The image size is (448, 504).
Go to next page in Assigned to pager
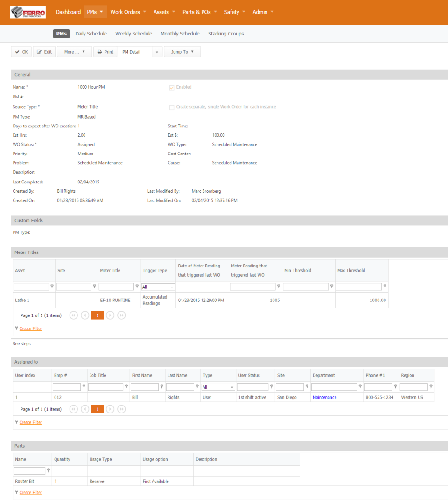pyautogui.click(x=110, y=409)
